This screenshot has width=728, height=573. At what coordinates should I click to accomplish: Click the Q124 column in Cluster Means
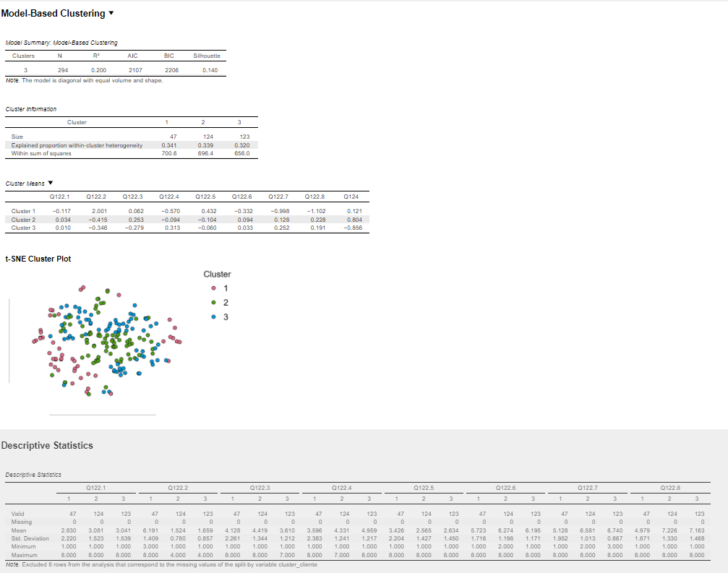click(x=351, y=197)
